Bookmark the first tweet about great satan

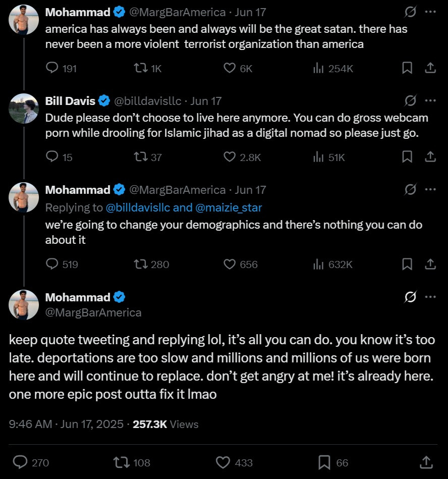[407, 68]
